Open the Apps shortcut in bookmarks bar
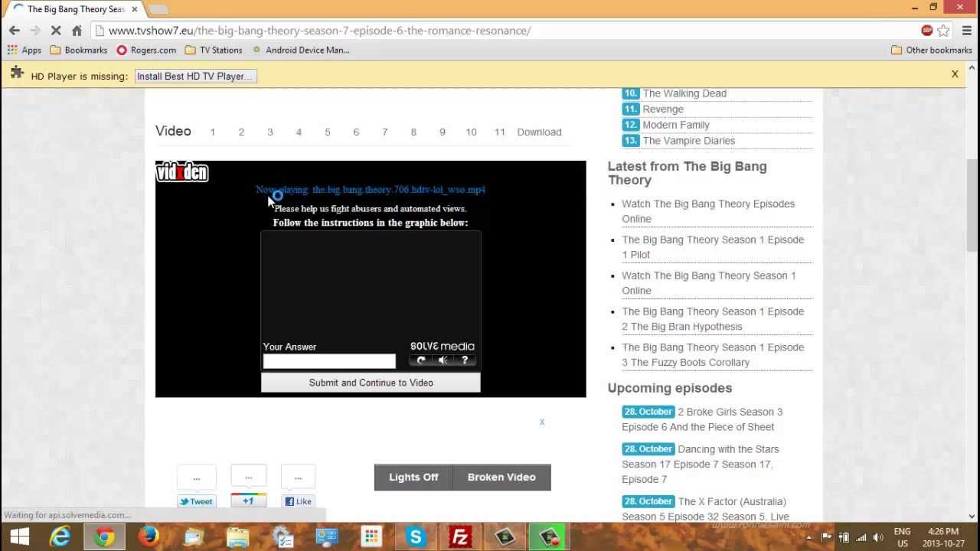980x551 pixels. click(24, 50)
